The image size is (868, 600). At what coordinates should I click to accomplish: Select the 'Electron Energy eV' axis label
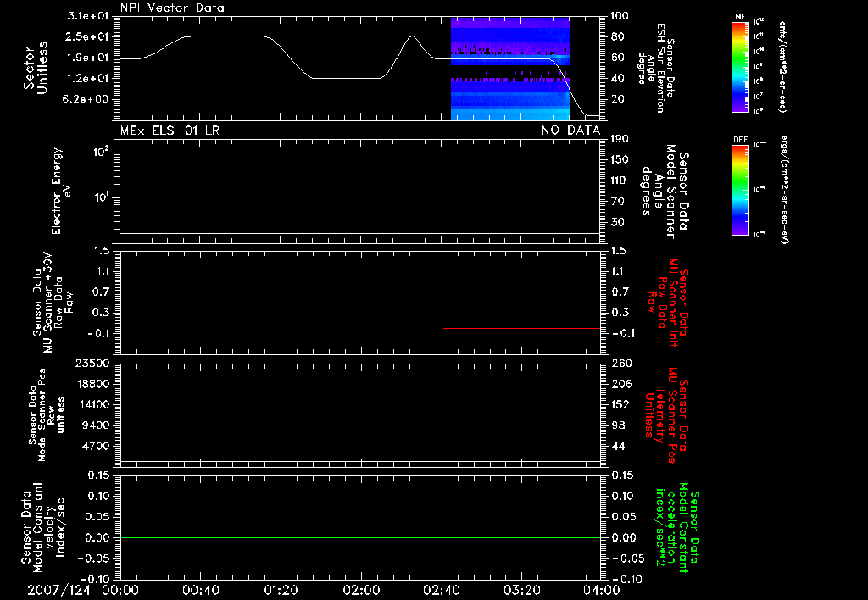(61, 191)
